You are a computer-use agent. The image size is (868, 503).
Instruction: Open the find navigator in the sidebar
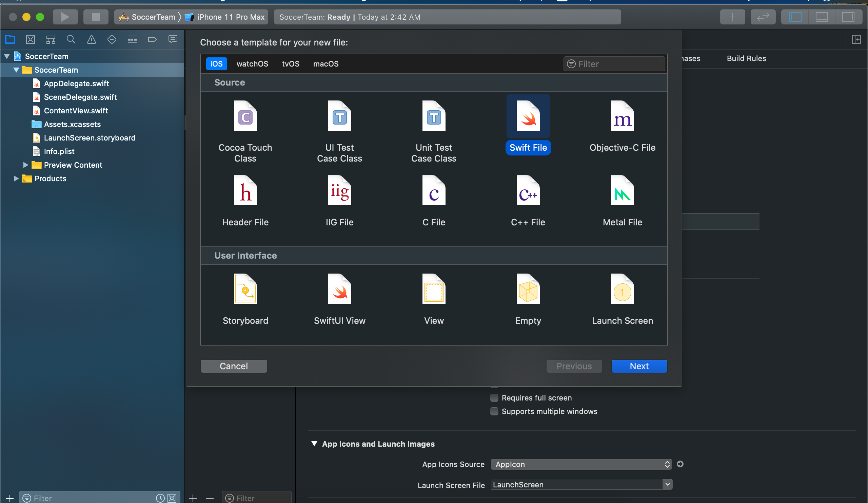pyautogui.click(x=71, y=39)
